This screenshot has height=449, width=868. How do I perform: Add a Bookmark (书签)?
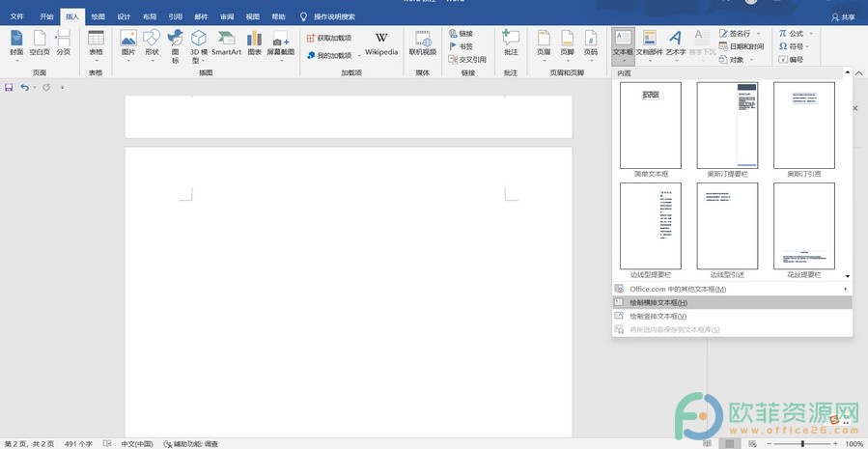point(462,46)
